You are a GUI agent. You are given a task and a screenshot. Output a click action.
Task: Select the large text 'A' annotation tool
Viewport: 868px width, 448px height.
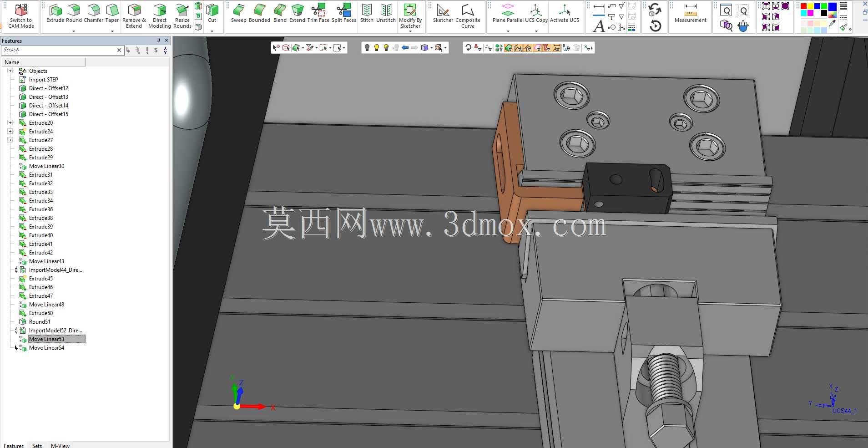point(599,26)
